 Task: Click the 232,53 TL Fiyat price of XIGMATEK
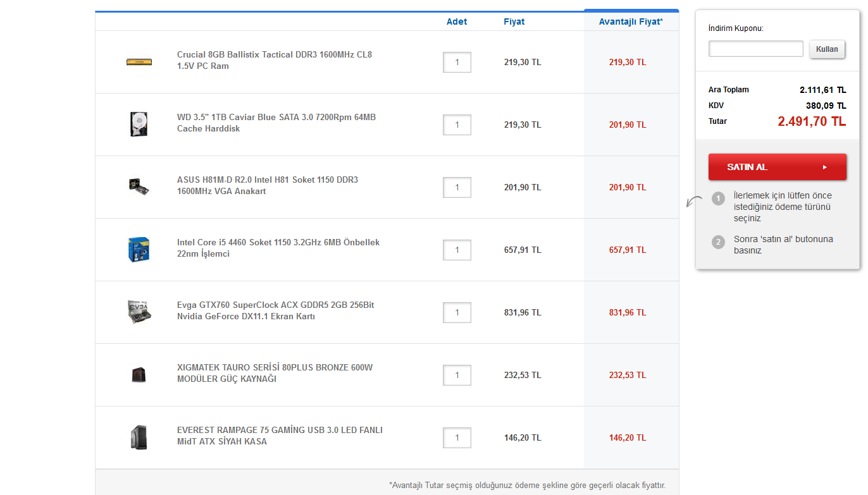point(523,375)
